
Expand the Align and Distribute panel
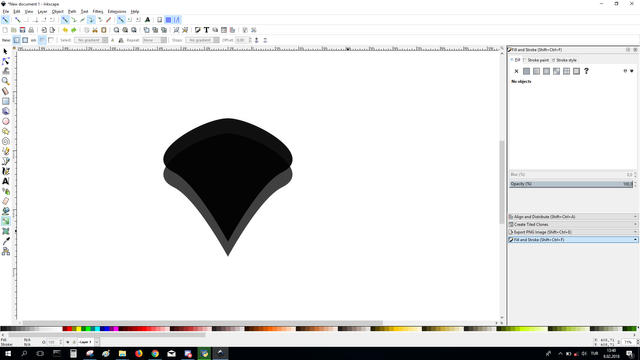pyautogui.click(x=573, y=217)
